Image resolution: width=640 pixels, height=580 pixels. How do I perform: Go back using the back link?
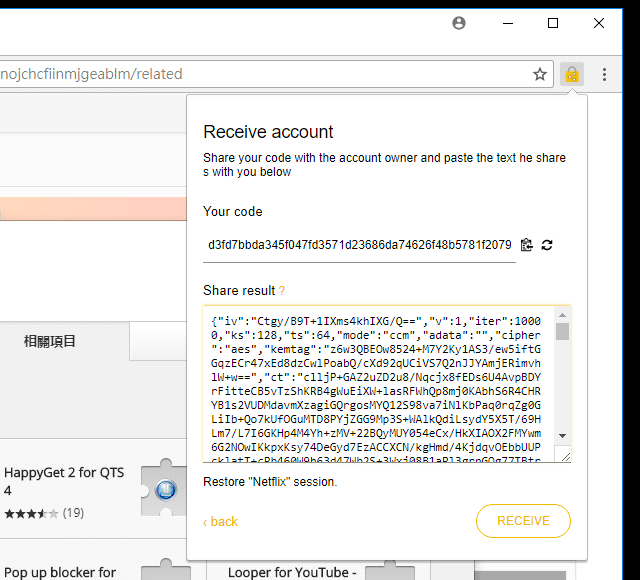coord(221,522)
